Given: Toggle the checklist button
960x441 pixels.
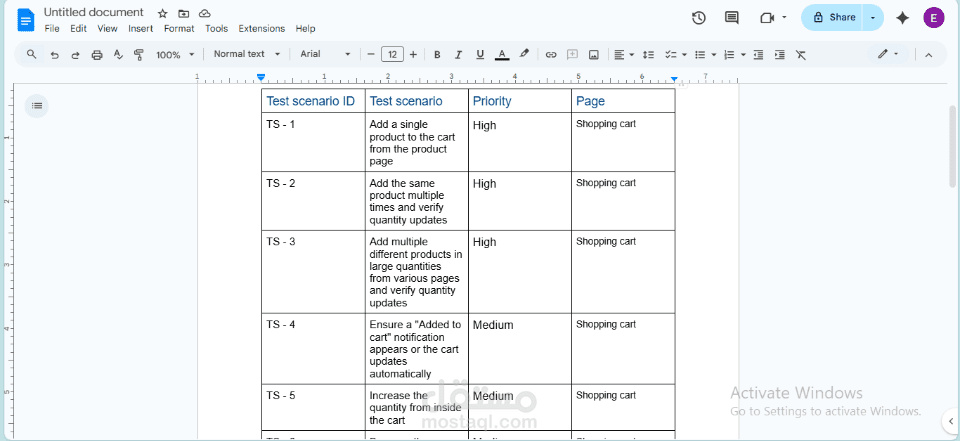Looking at the screenshot, I should (x=671, y=55).
